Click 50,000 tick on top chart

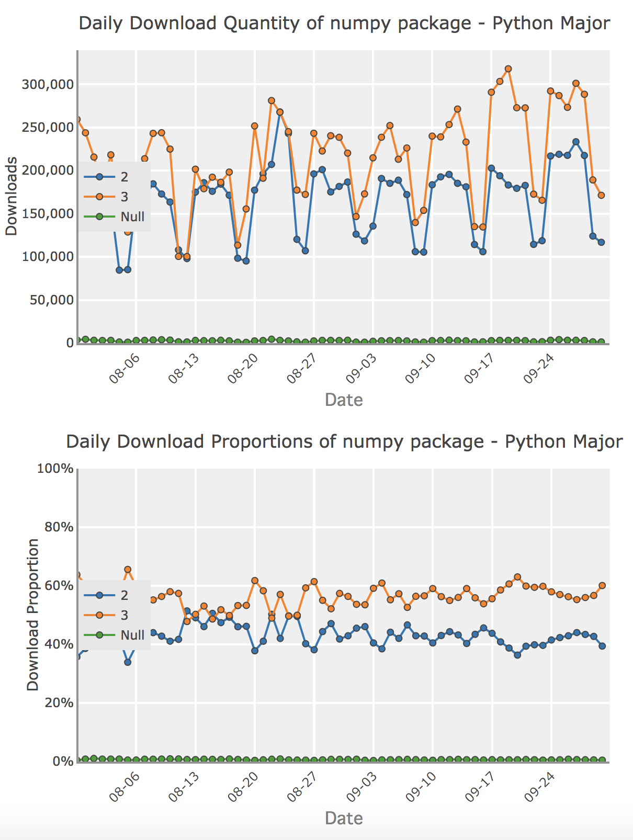coord(50,300)
